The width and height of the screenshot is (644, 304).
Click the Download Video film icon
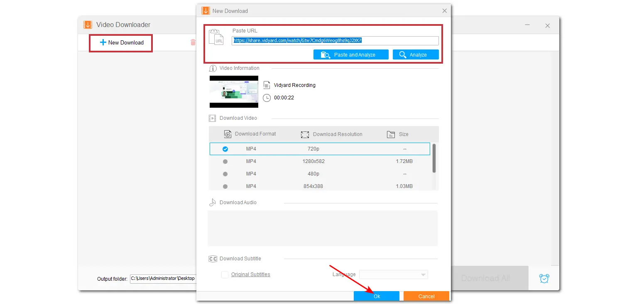[213, 118]
